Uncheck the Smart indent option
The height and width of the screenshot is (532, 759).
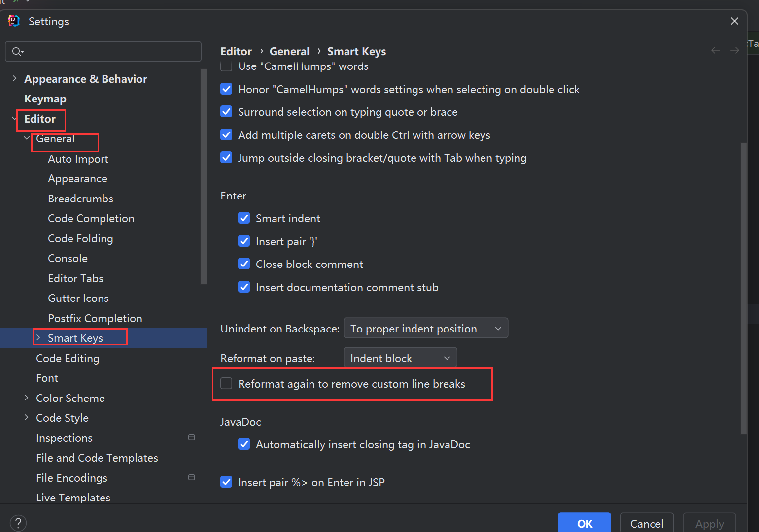point(244,218)
